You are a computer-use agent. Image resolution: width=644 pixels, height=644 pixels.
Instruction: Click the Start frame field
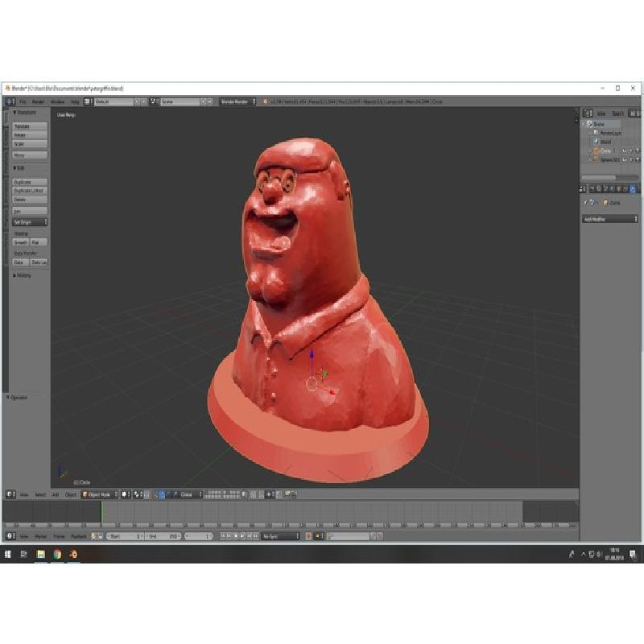point(125,536)
